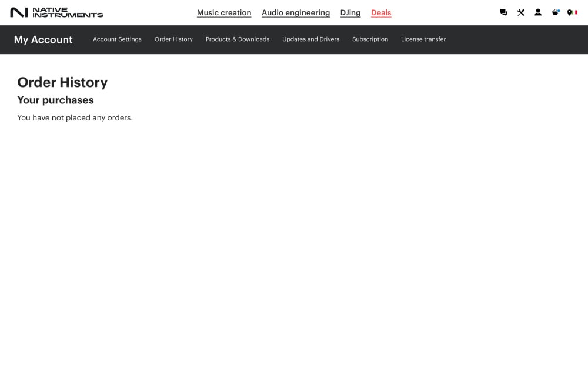Click the Your purchases subheading
The height and width of the screenshot is (387, 588).
coord(55,100)
